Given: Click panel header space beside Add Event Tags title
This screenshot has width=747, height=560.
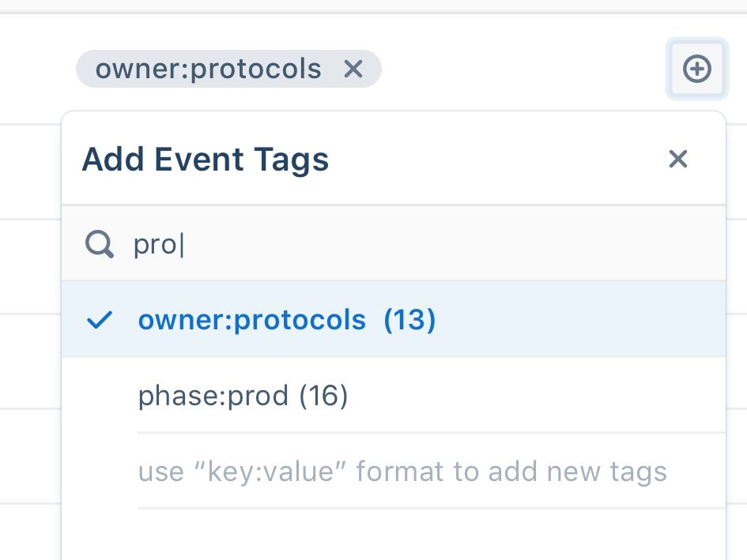Looking at the screenshot, I should (498, 160).
